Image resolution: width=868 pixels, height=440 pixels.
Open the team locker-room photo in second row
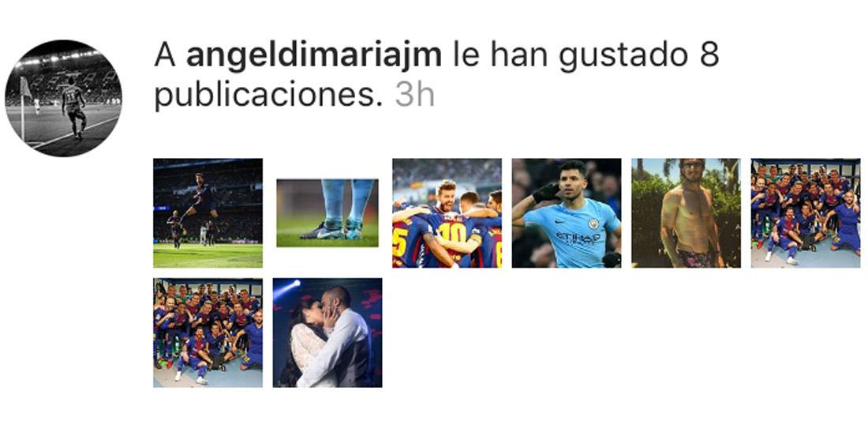208,333
